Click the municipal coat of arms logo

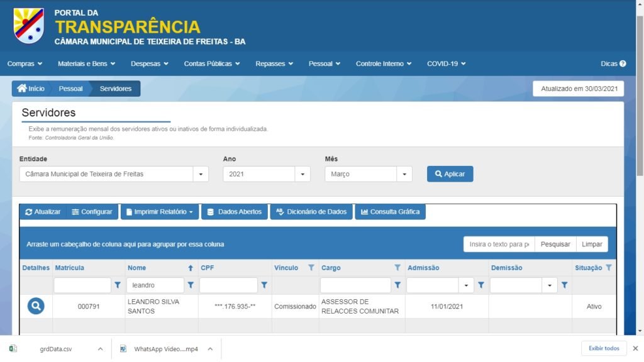point(28,25)
